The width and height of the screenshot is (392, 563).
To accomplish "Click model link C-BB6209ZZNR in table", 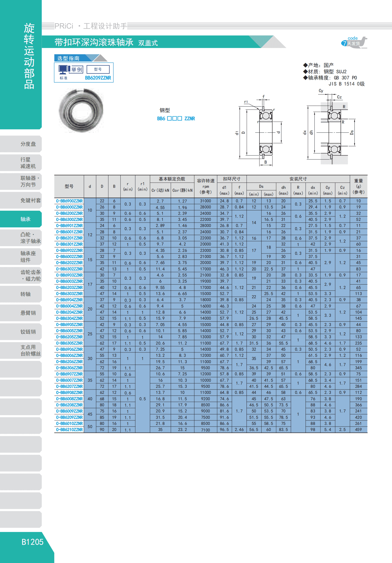I will tap(69, 417).
